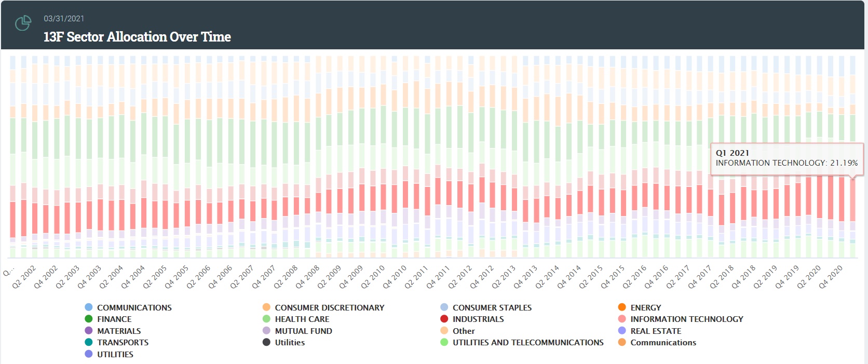Screen dimensions: 868x364
Task: Toggle FINANCE legend series
Action: (108, 319)
